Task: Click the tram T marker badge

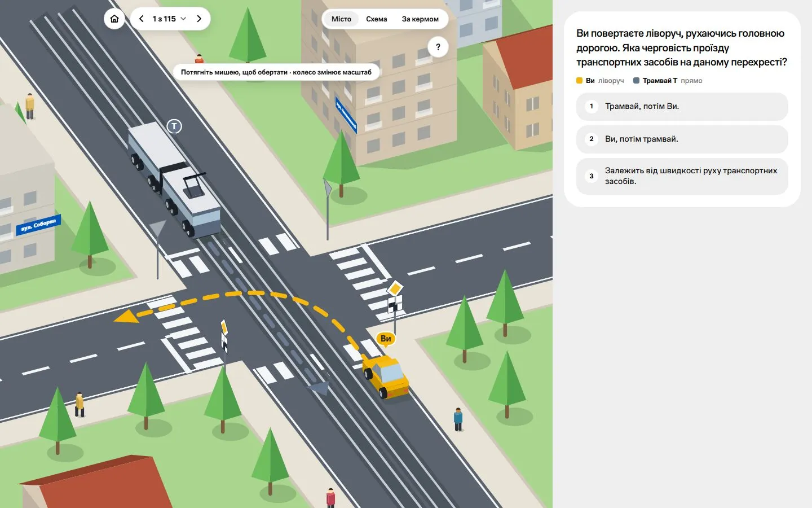Action: (x=174, y=126)
